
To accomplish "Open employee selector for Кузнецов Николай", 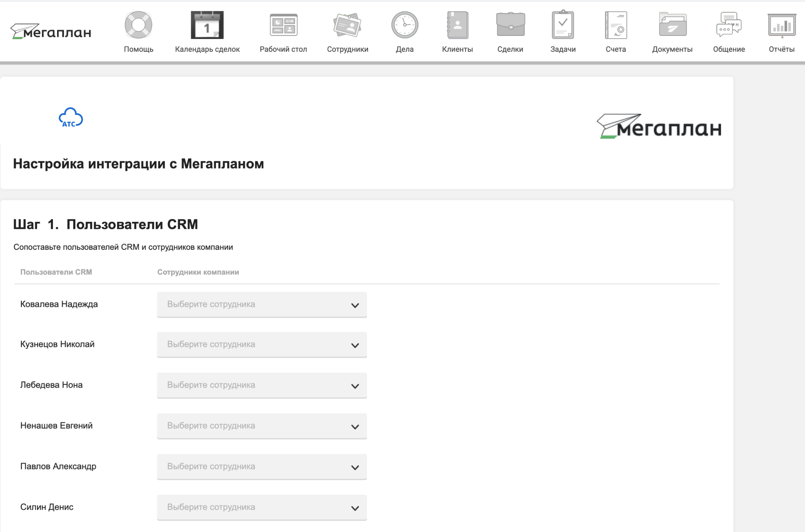I will (262, 345).
